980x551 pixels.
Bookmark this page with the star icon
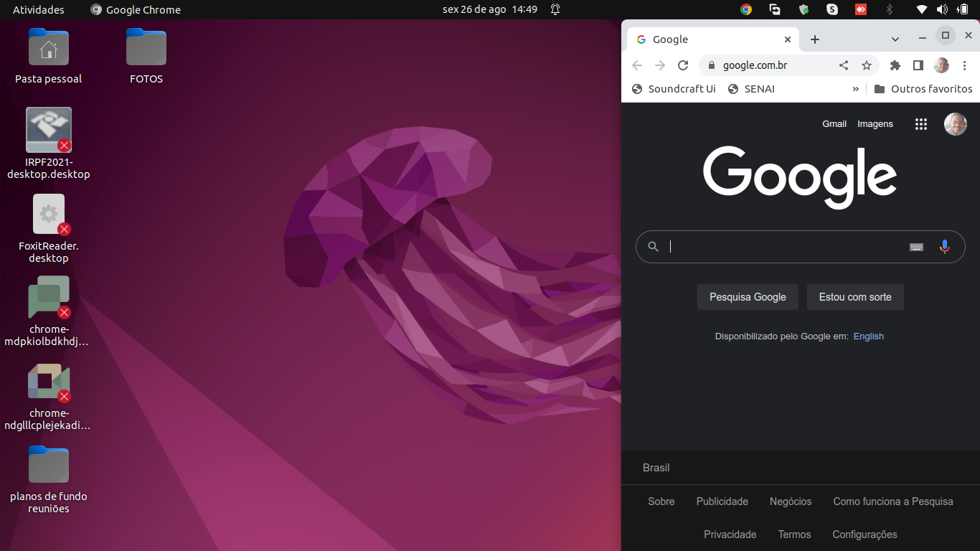tap(867, 65)
